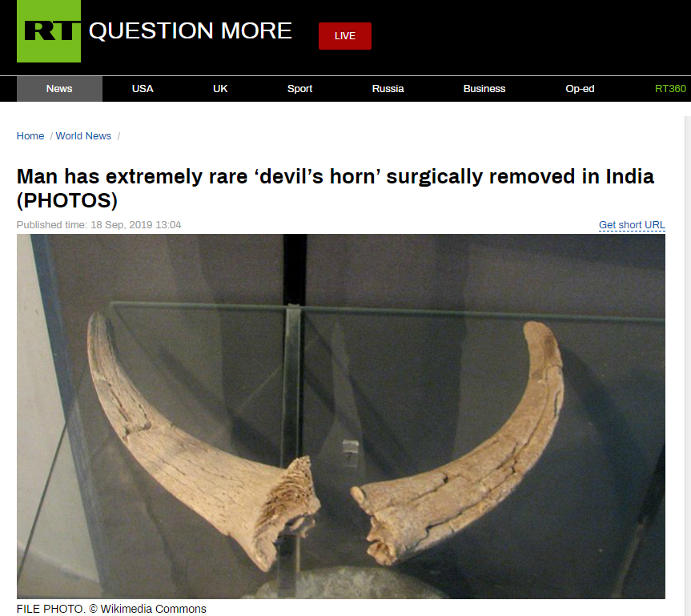Click the green RT logo

tap(49, 31)
